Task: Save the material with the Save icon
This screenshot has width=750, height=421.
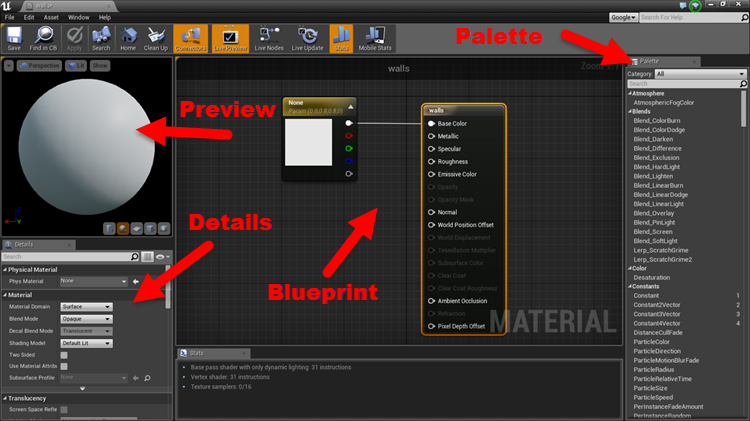Action: 14,38
